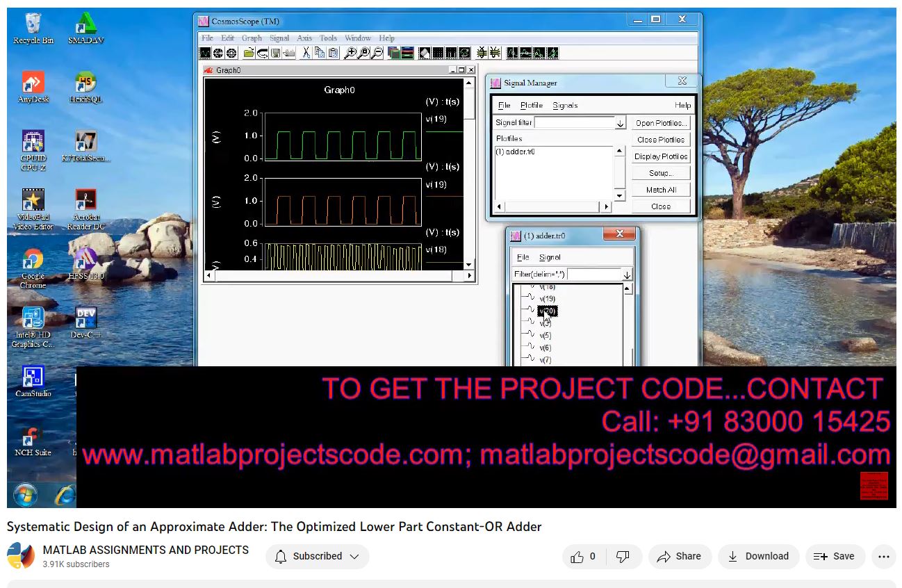Open Recycle Bin on the desktop
Image resolution: width=902 pixels, height=588 pixels.
tap(33, 28)
